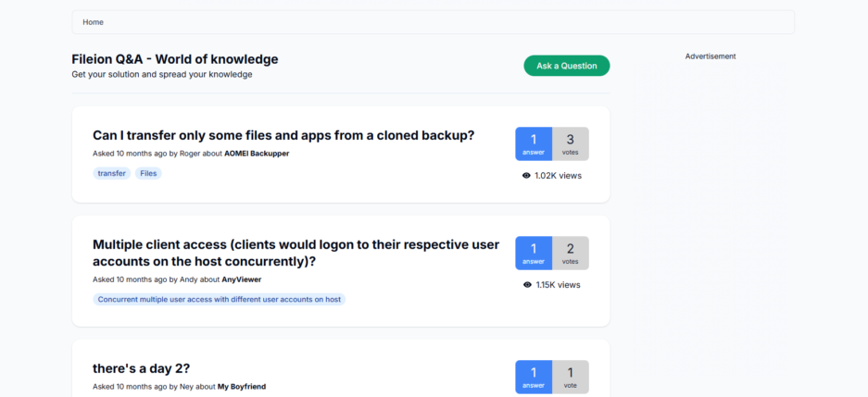This screenshot has width=868, height=397.
Task: Click the eye icon beside 1.15K views
Action: click(x=527, y=285)
